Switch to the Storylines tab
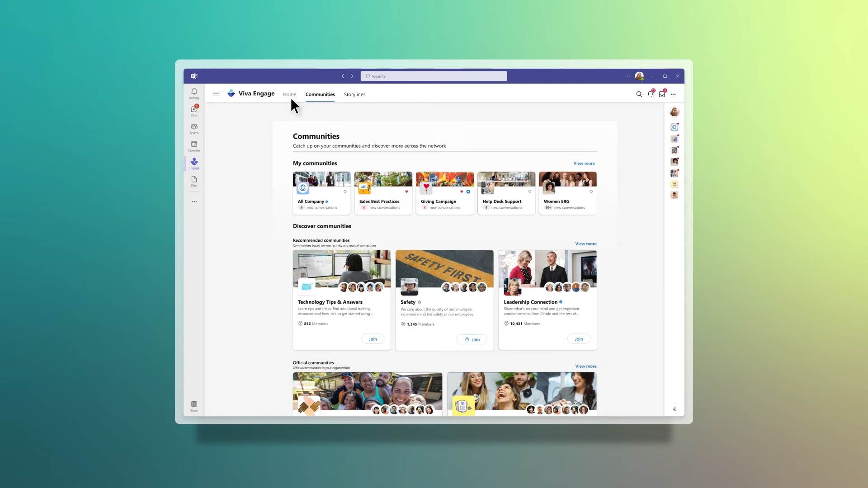868x488 pixels. [354, 94]
